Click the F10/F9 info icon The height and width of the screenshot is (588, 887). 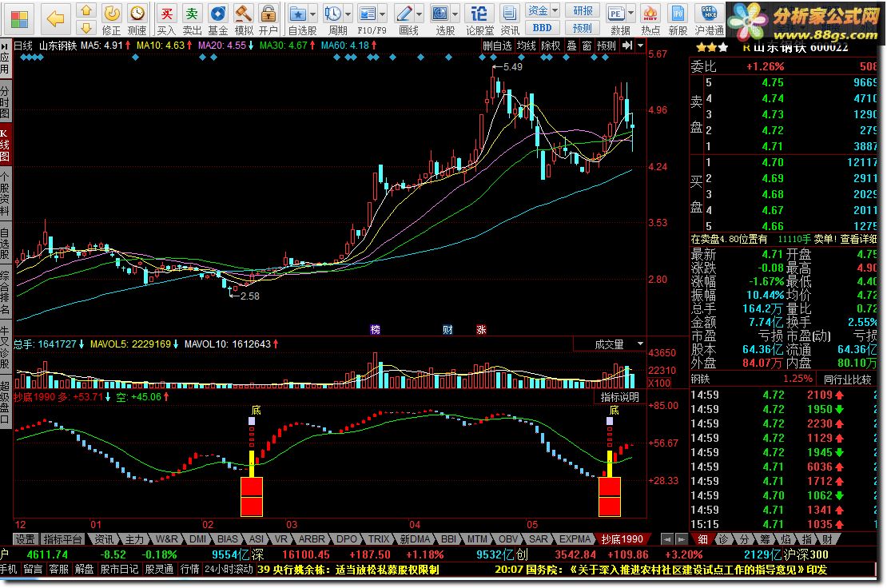(x=368, y=20)
